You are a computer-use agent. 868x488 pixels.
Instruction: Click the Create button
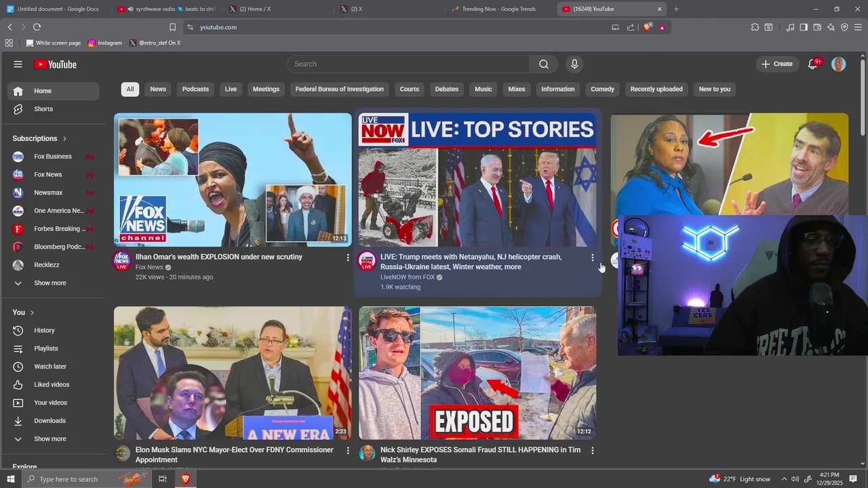point(776,64)
